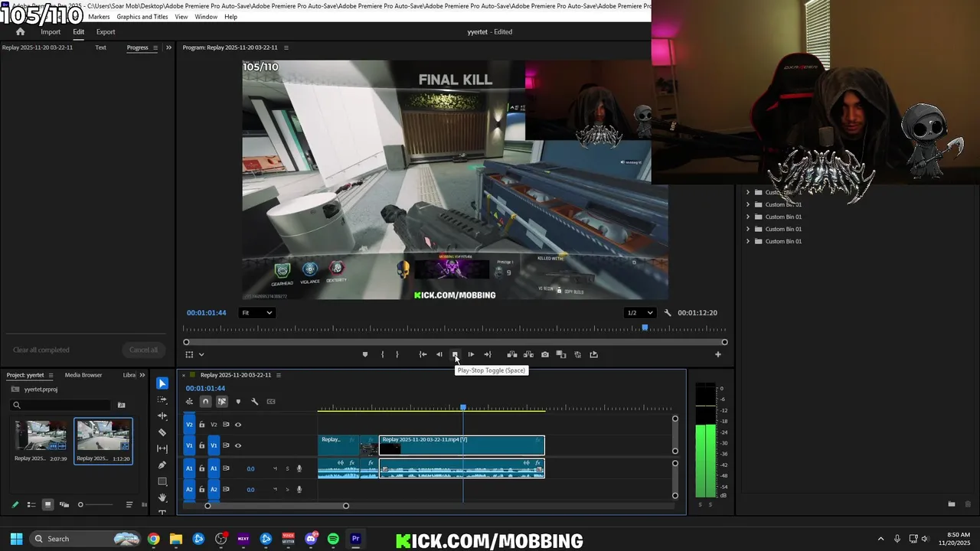
Task: Switch to the Import workspace tab
Action: [x=51, y=32]
